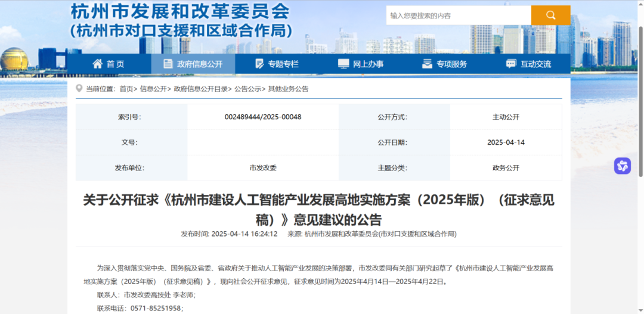The image size is (644, 314).
Task: Click the location pin icon in breadcrumb
Action: (x=79, y=89)
